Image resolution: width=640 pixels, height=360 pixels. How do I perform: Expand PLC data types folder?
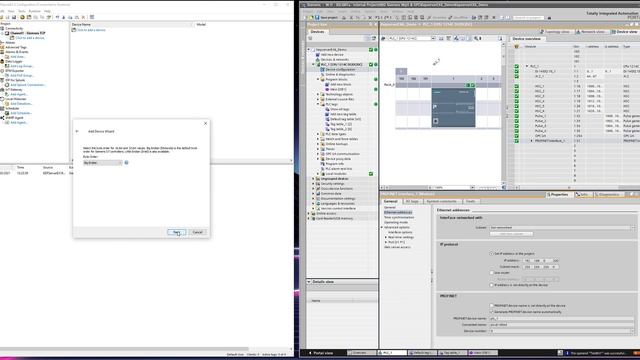318,134
